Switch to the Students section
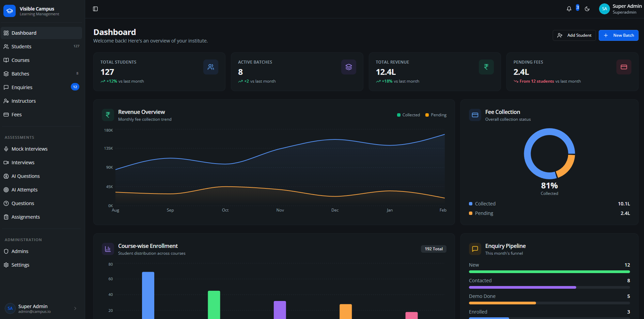 21,46
